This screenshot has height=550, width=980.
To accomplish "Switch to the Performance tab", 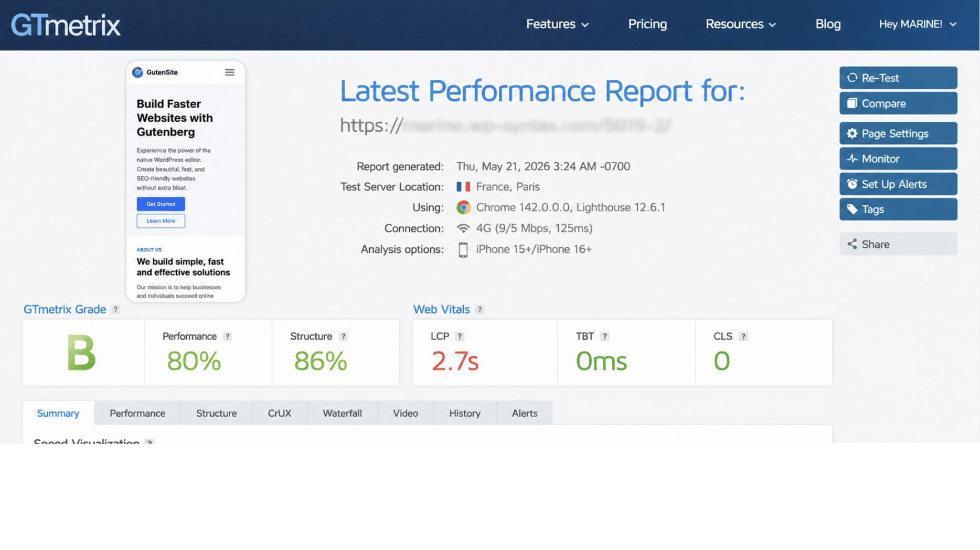I will [x=137, y=414].
